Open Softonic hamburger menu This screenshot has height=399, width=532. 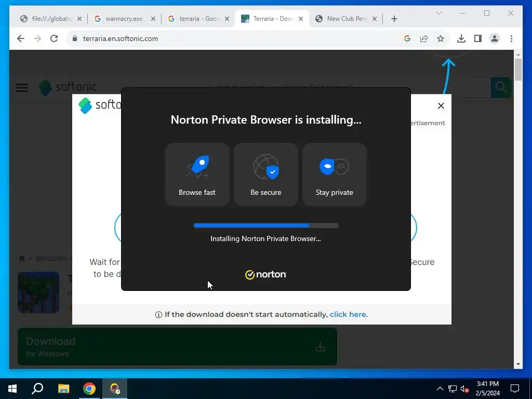coord(22,88)
